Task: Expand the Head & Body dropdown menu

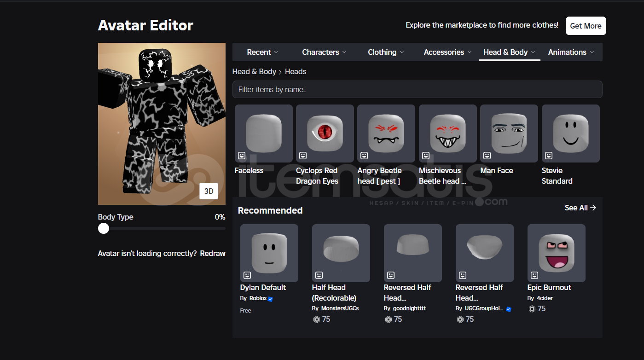Action: tap(509, 52)
